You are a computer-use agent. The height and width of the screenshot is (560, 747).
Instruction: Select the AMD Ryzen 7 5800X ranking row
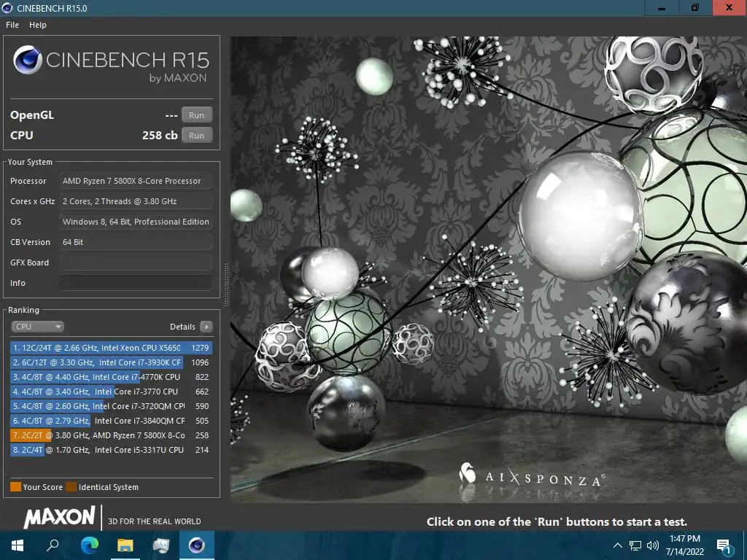111,435
